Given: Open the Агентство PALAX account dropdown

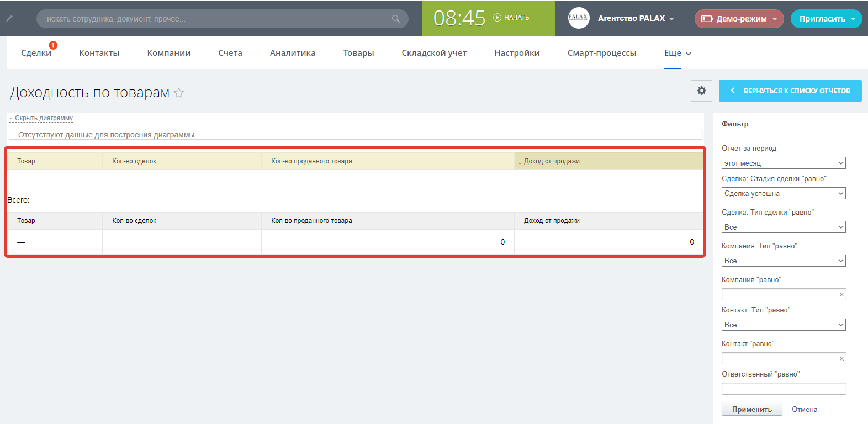Looking at the screenshot, I should (x=636, y=18).
